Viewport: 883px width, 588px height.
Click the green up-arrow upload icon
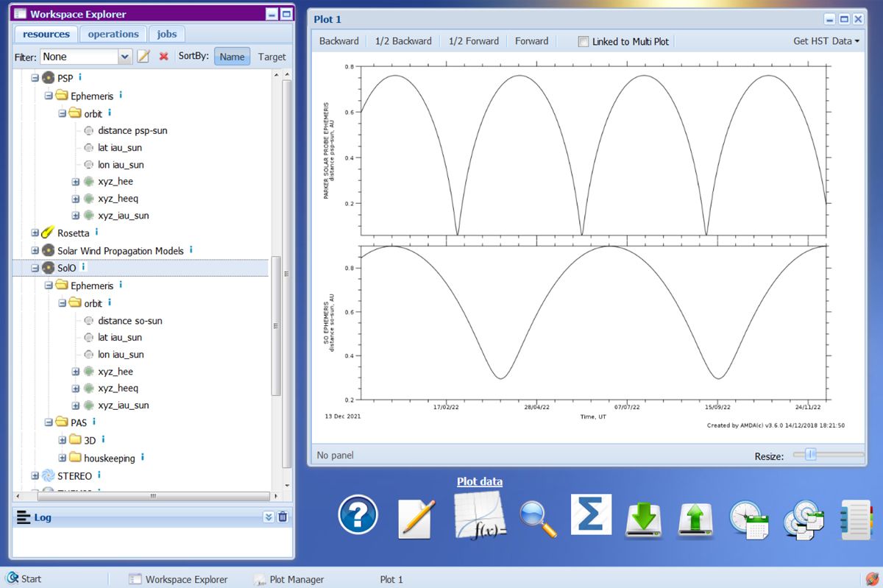[695, 519]
